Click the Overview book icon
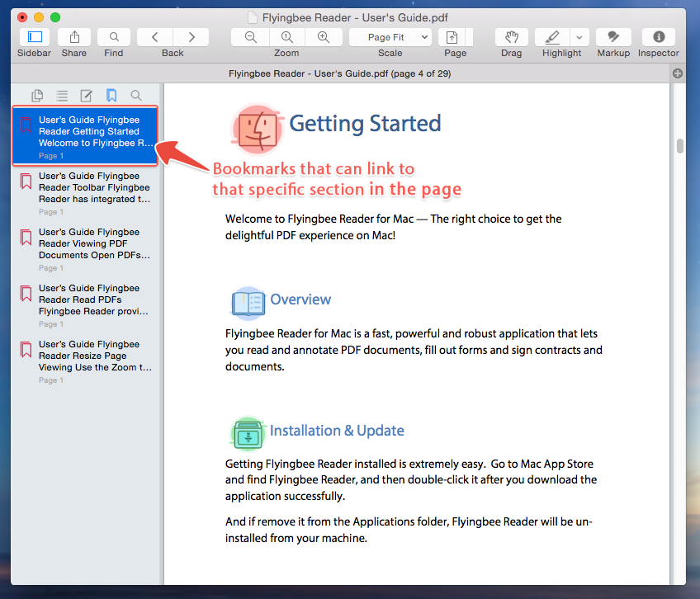 pos(248,304)
